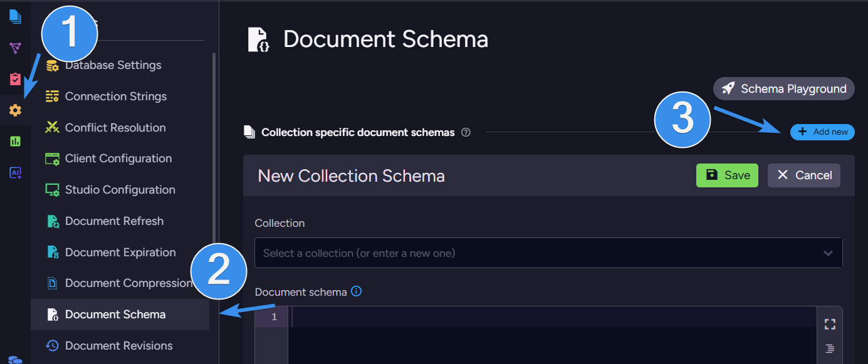Go to Connection Strings settings
The height and width of the screenshot is (364, 868).
[115, 96]
